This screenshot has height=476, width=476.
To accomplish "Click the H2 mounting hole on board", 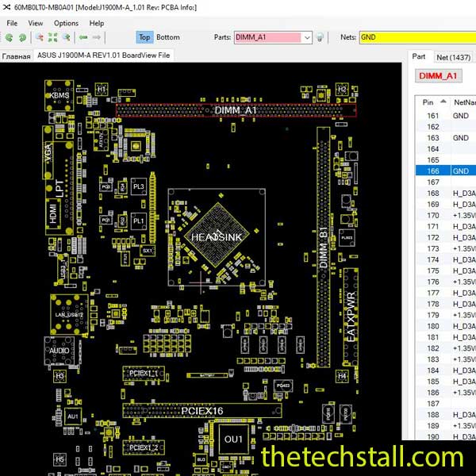I will 342,89.
